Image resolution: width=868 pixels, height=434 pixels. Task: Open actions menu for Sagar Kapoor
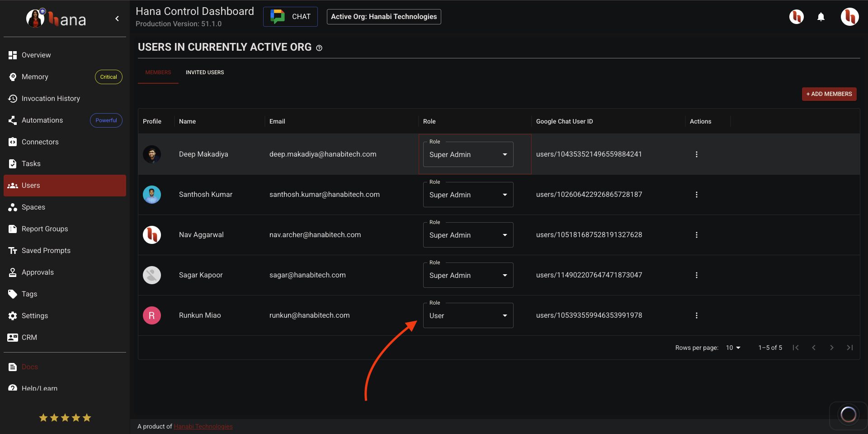(697, 275)
